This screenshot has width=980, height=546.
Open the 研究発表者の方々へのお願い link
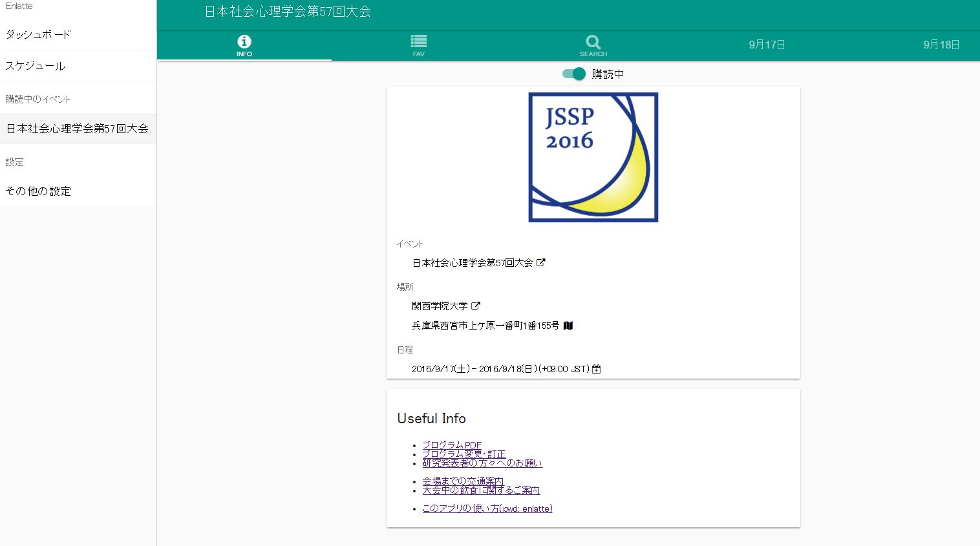pos(482,463)
